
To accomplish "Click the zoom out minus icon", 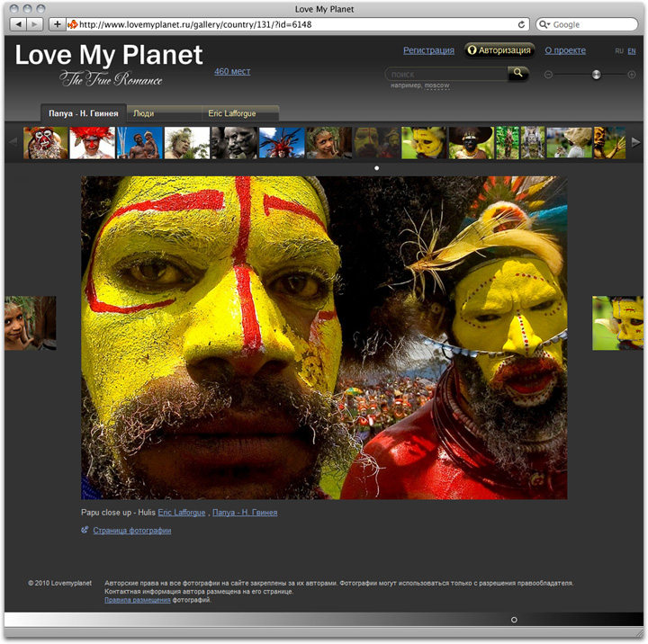I will point(548,75).
